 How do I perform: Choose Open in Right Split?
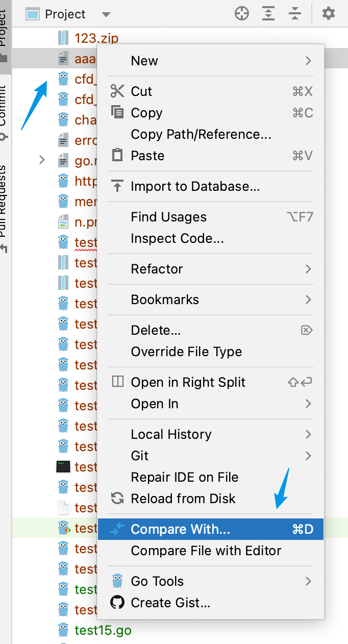pos(210,382)
